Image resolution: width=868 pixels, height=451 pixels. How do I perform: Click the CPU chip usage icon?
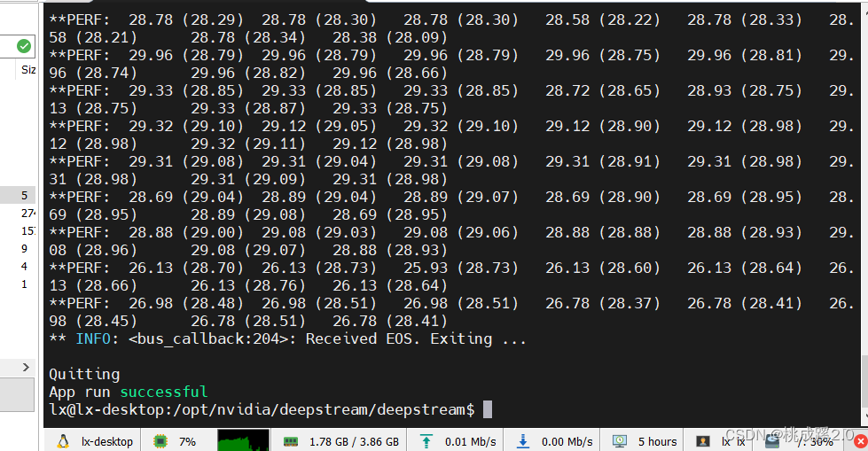tap(160, 441)
